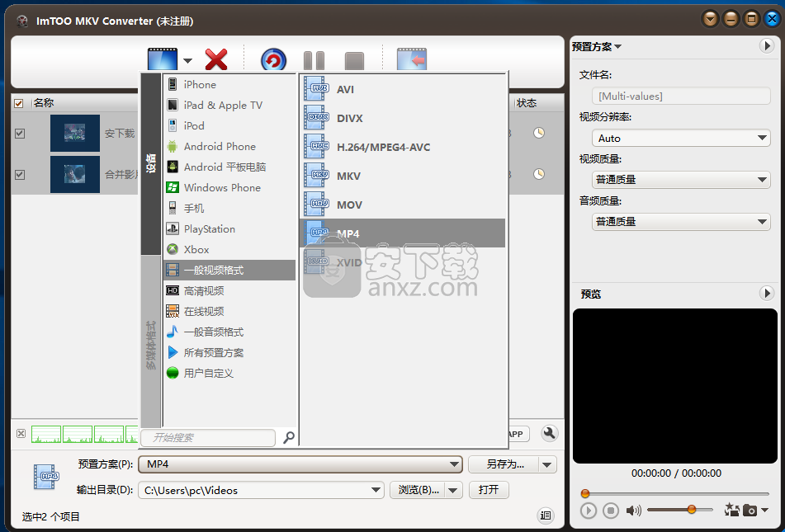Viewport: 785px width, 532px height.
Task: Click the clock status icon of 合并影片 row
Action: click(x=539, y=174)
